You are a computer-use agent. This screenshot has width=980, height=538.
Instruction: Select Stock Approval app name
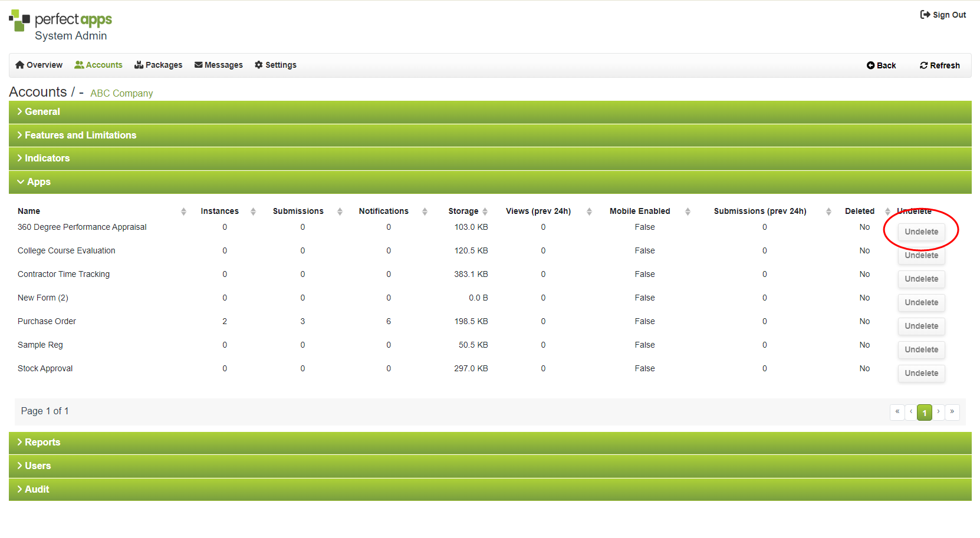45,369
